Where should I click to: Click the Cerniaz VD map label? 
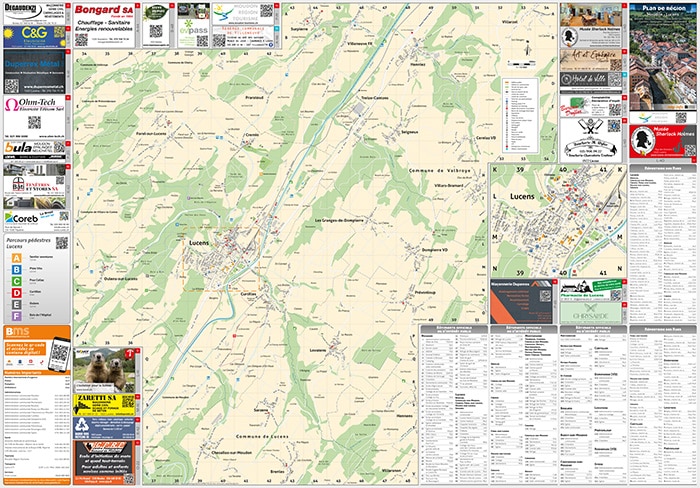pyautogui.click(x=486, y=138)
